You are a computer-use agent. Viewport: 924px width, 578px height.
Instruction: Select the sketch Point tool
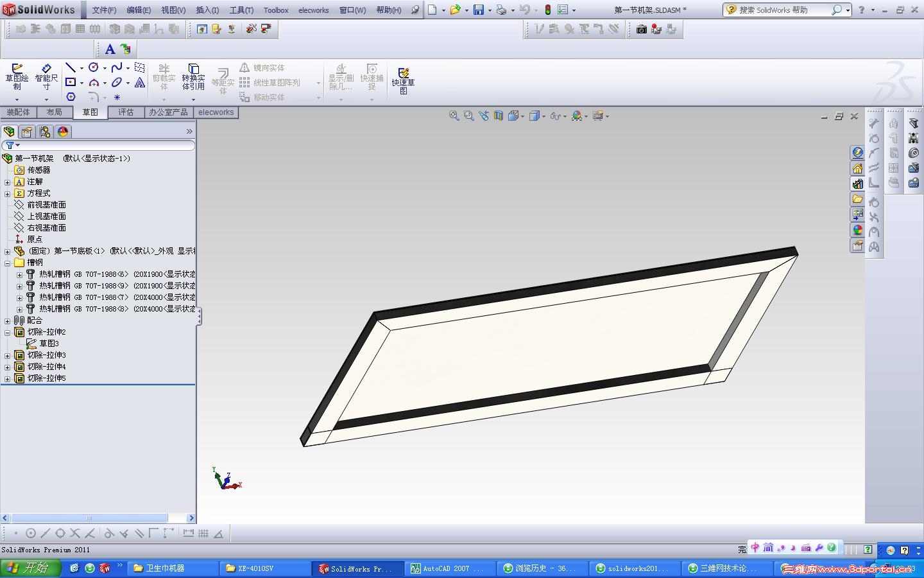117,97
